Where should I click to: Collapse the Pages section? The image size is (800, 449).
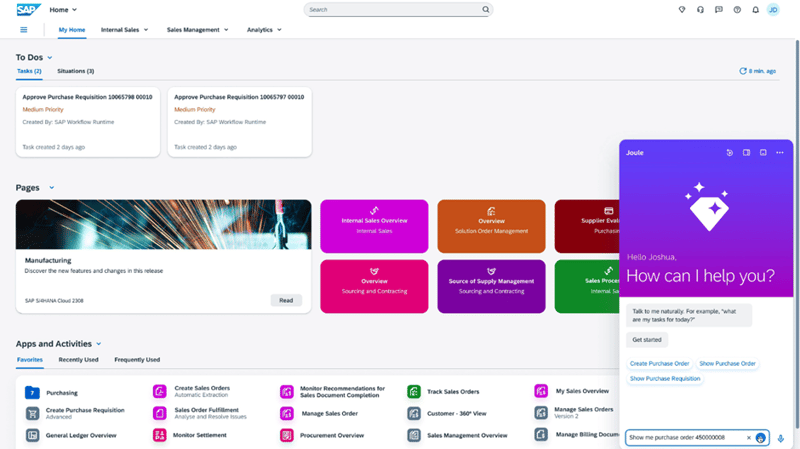(x=52, y=188)
